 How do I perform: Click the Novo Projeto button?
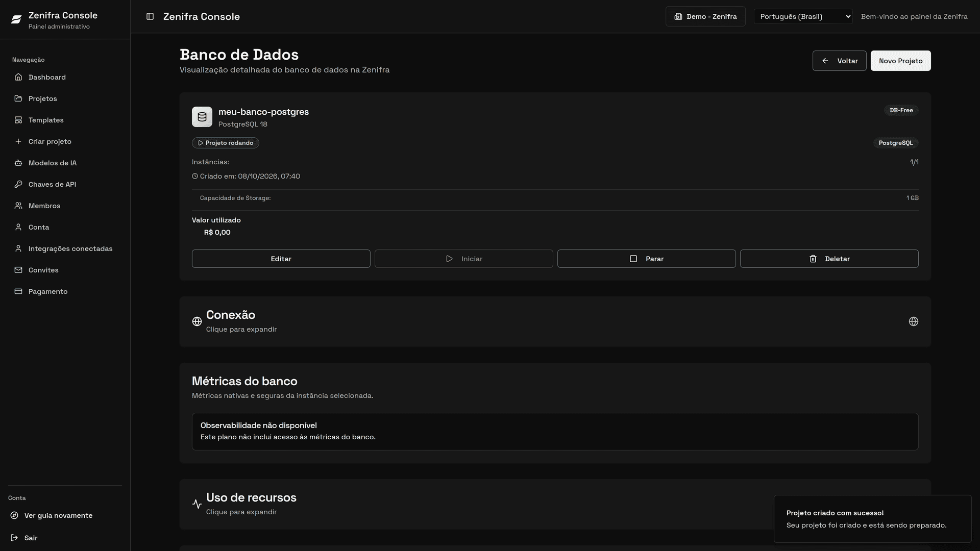[900, 61]
